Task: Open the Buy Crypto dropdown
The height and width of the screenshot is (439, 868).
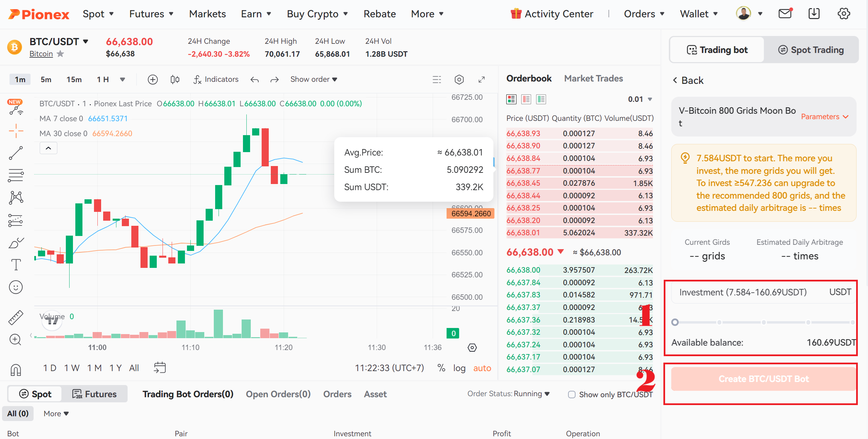Action: pyautogui.click(x=317, y=14)
